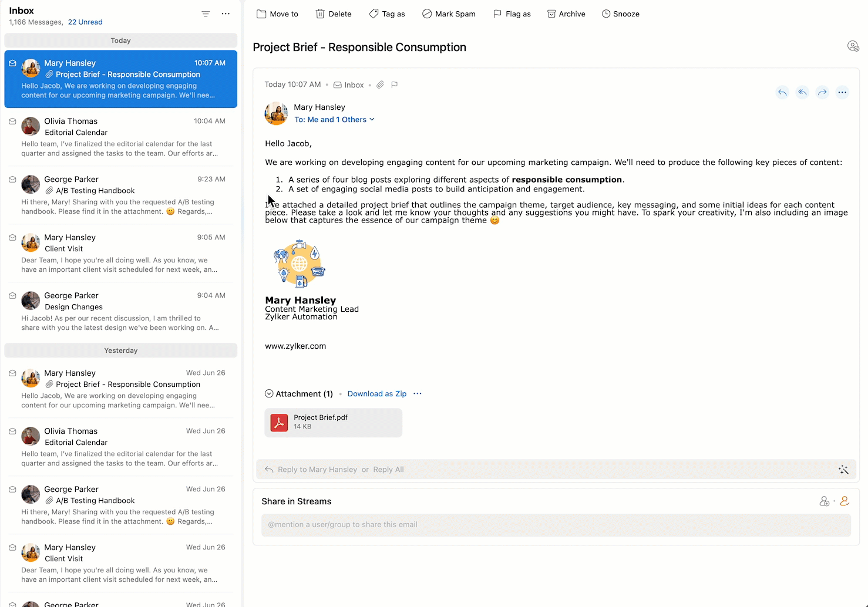Click Download as Zip link

coord(377,394)
